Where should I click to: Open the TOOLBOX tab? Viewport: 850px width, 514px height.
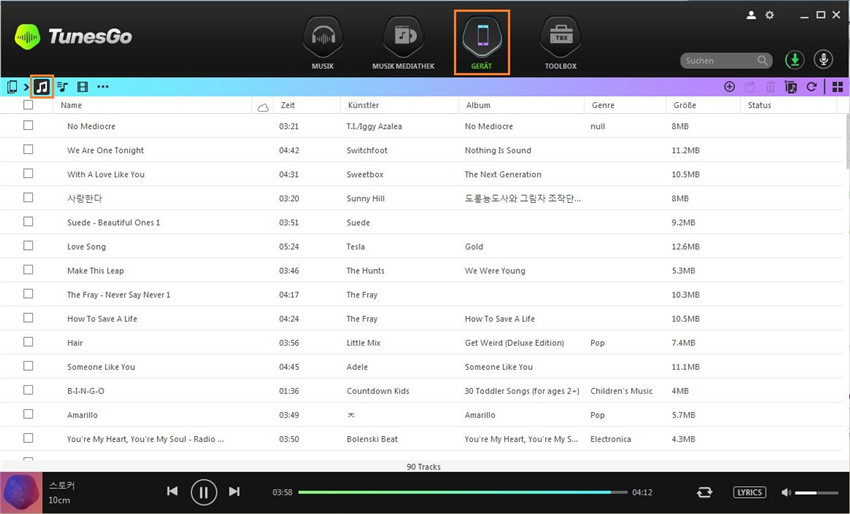pyautogui.click(x=561, y=43)
